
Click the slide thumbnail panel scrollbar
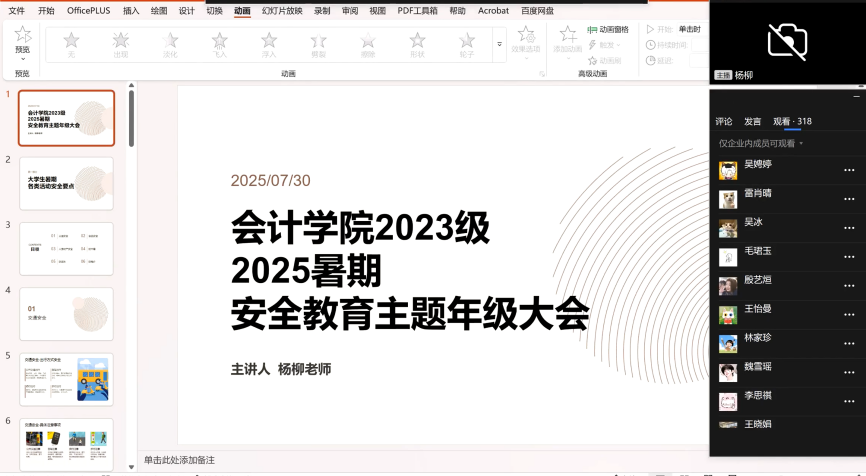coord(131,120)
